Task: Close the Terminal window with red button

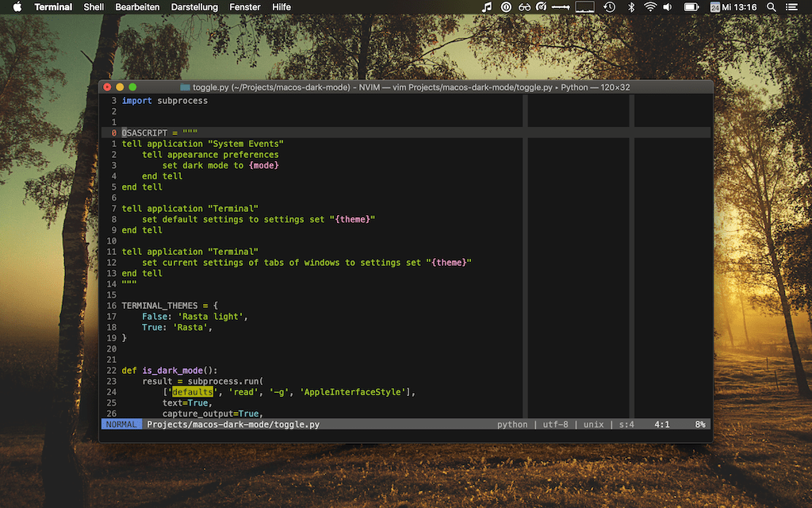Action: [107, 87]
